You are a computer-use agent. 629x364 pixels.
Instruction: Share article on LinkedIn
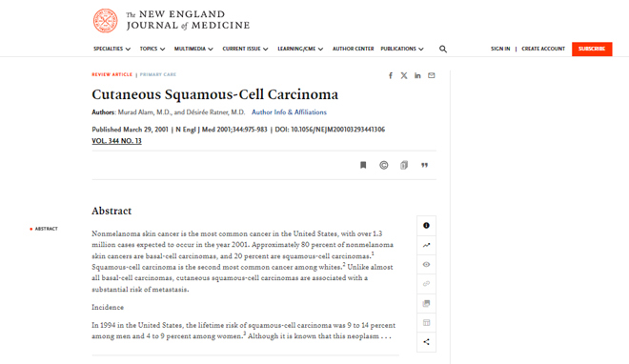(x=417, y=75)
